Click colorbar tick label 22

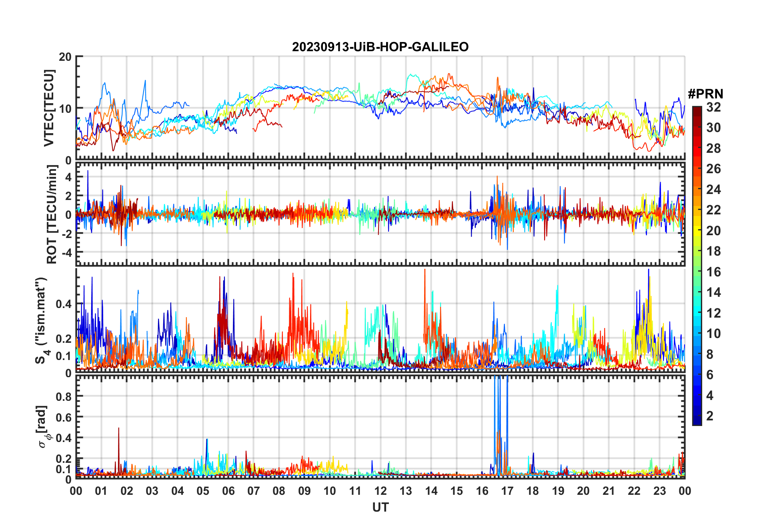coord(713,210)
